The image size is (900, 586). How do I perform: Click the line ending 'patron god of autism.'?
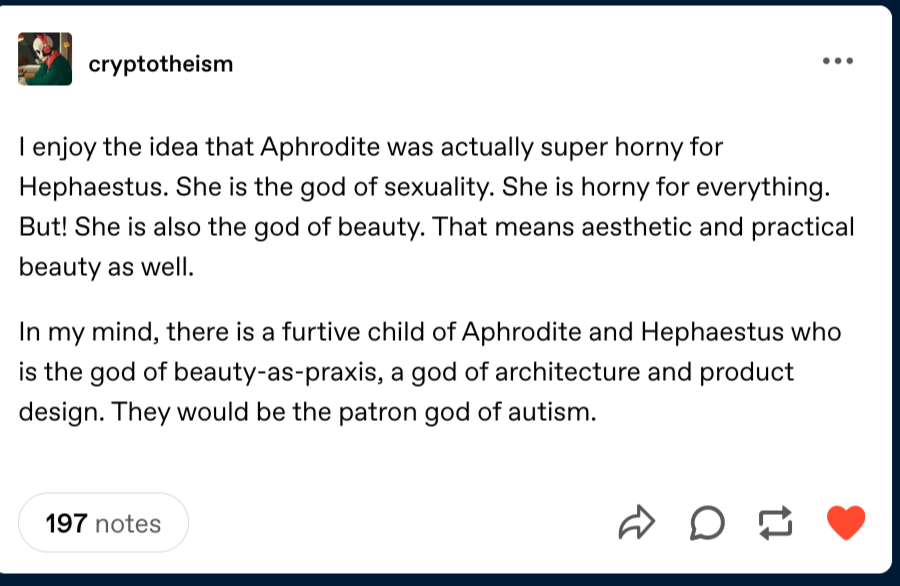pos(308,412)
